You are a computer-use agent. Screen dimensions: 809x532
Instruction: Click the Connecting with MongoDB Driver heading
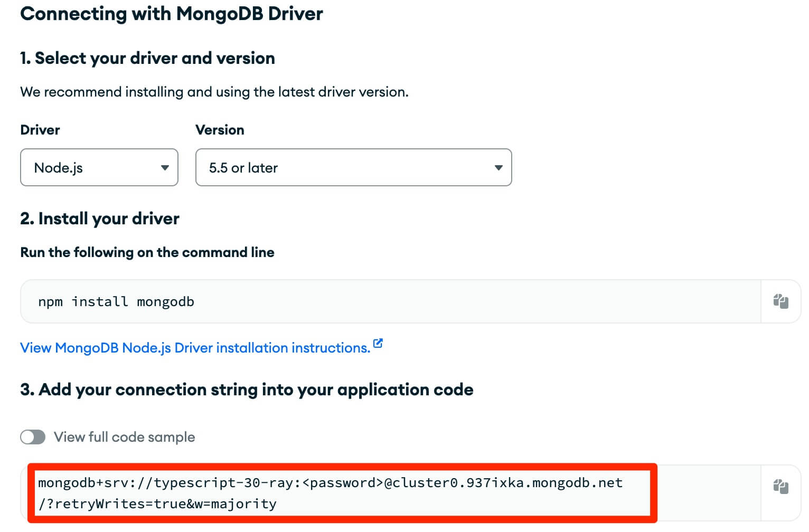(x=172, y=14)
